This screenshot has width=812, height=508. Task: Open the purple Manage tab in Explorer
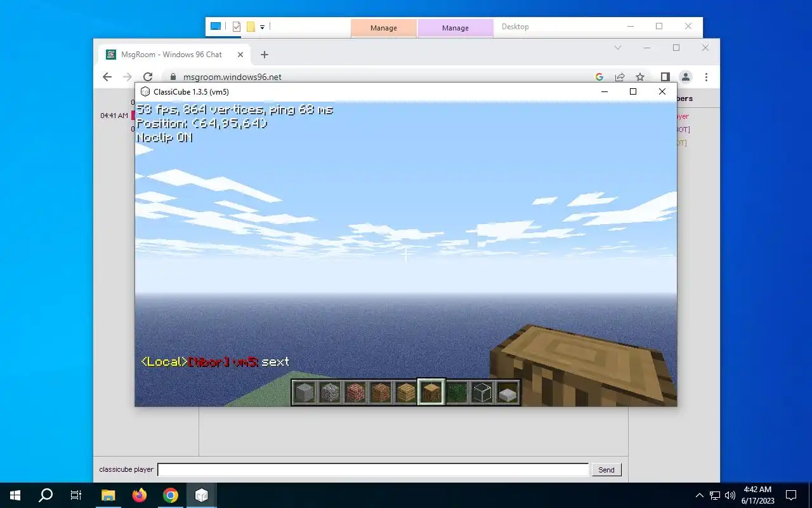tap(455, 28)
